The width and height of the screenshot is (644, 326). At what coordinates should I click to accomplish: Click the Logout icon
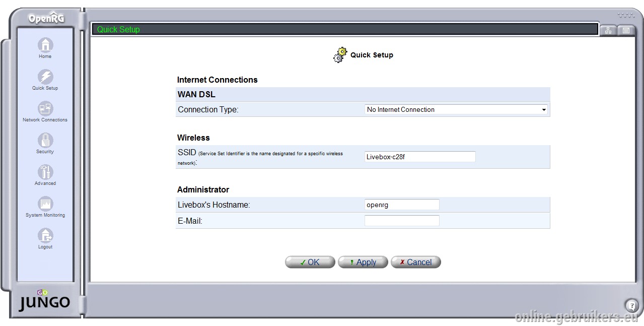(x=45, y=235)
